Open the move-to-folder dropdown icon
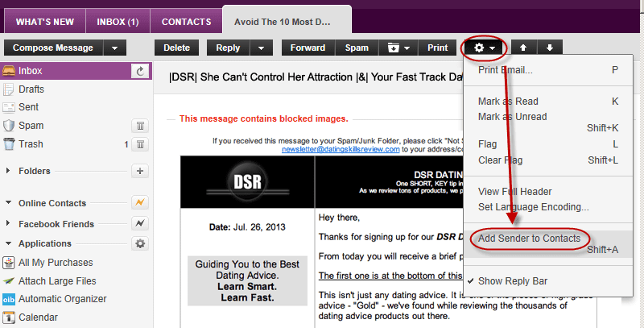This screenshot has height=328, width=644. (399, 48)
